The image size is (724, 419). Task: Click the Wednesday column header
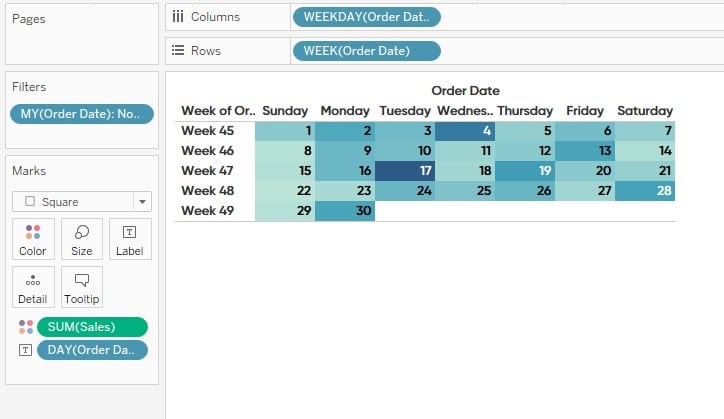[x=465, y=111]
